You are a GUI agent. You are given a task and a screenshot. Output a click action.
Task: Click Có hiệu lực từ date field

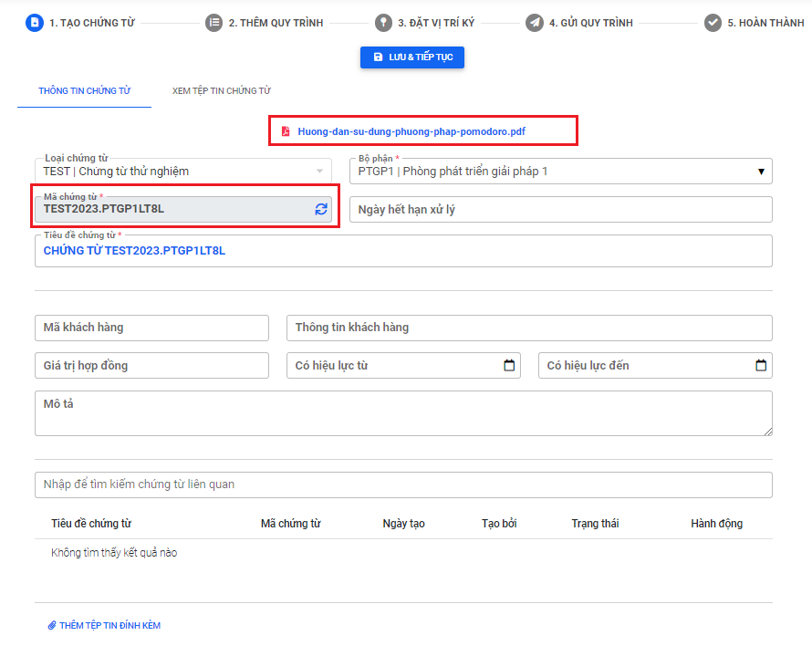tap(403, 365)
